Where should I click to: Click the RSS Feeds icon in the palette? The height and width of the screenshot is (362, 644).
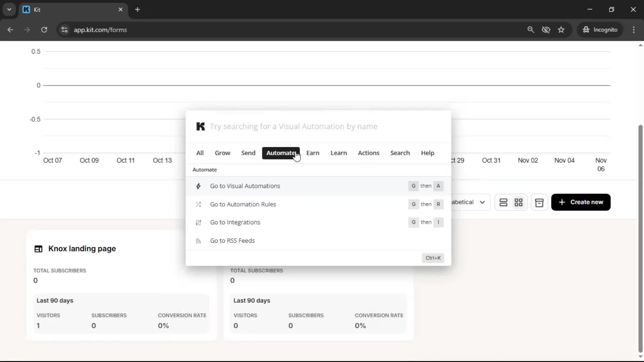[198, 241]
